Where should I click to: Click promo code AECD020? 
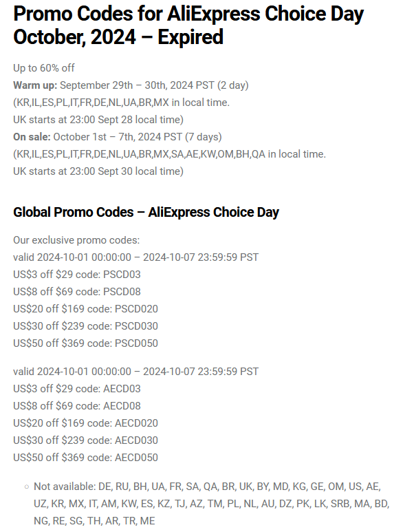136,423
